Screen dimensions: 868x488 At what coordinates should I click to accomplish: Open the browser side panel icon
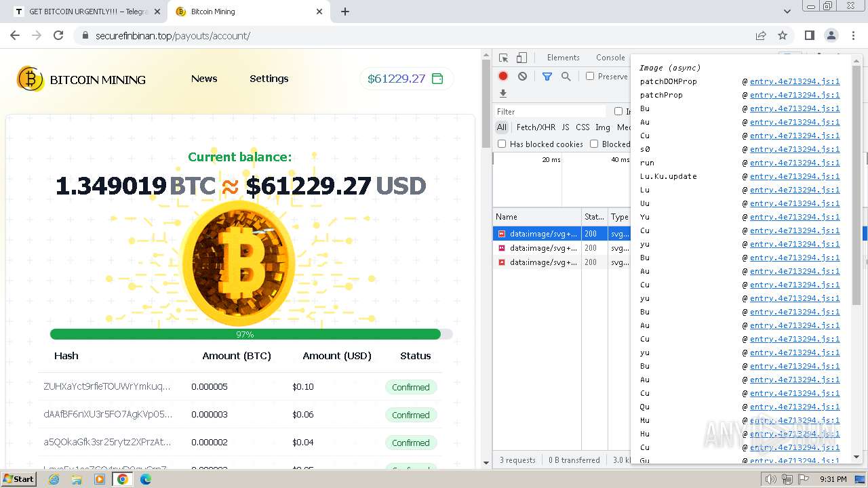(x=810, y=35)
